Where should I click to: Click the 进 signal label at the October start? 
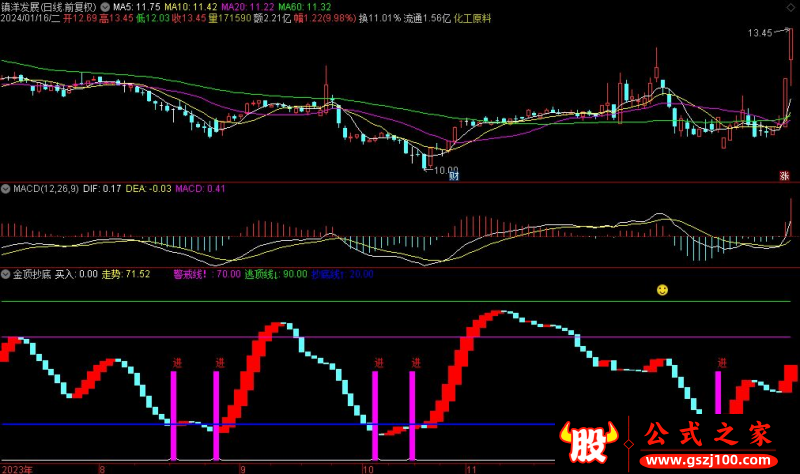(379, 363)
